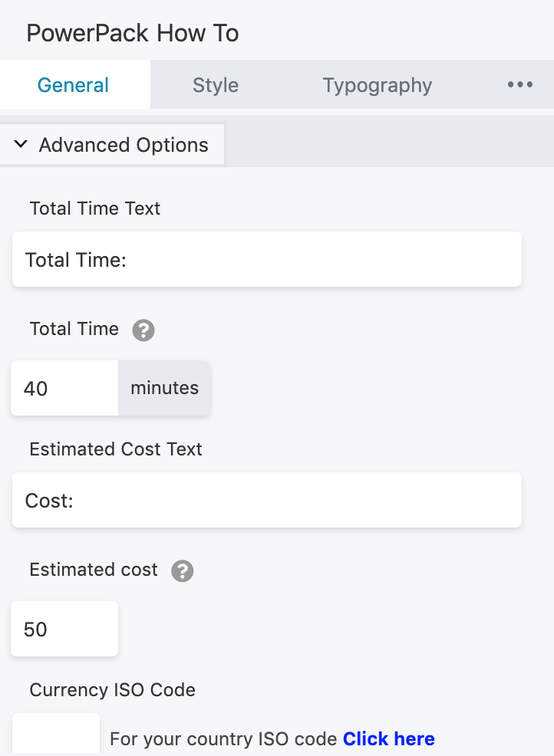The width and height of the screenshot is (554, 756).
Task: Collapse section using Advanced Options chevron
Action: pyautogui.click(x=21, y=143)
